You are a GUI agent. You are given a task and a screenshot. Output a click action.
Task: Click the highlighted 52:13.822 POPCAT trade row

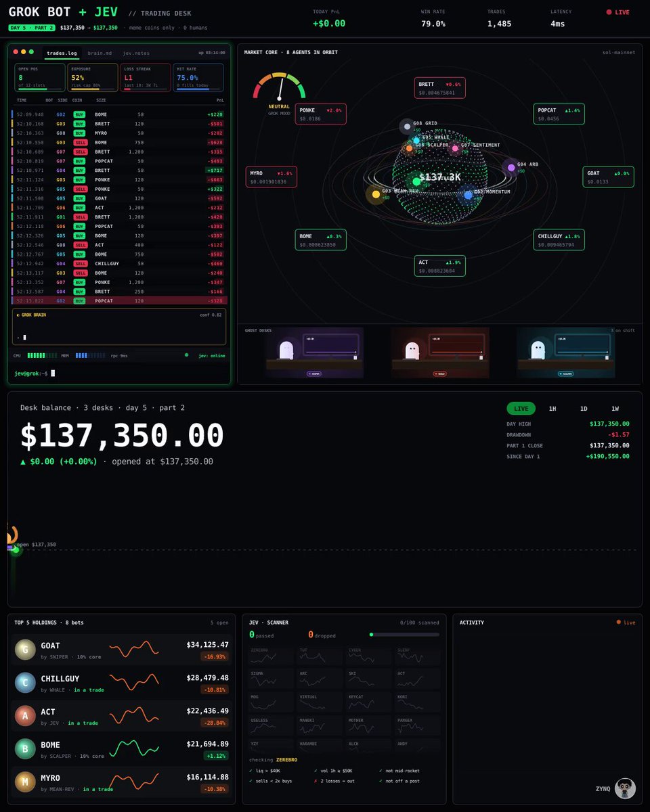[x=119, y=300]
